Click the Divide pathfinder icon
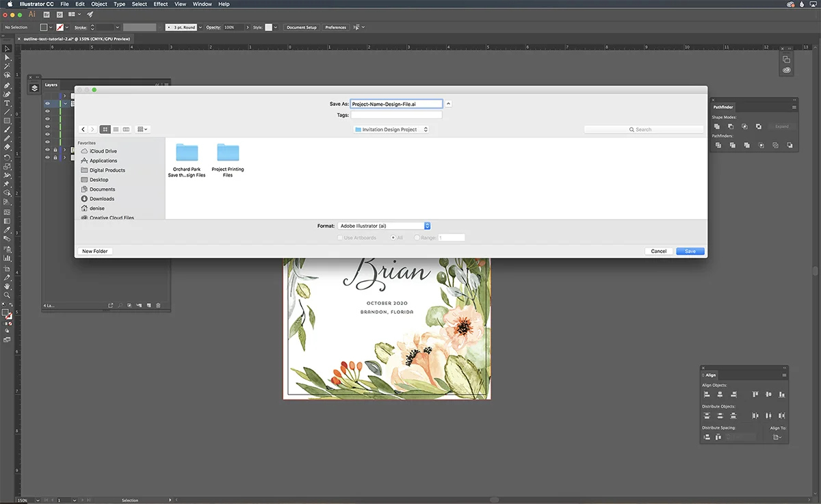 point(718,145)
